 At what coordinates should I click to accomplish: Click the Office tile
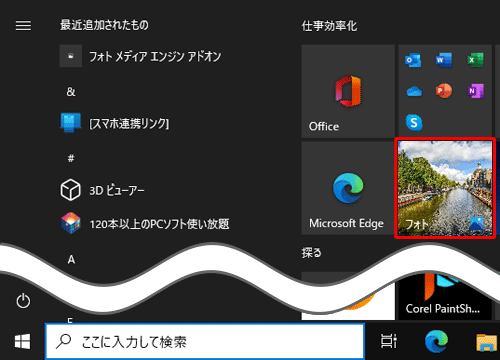point(348,91)
